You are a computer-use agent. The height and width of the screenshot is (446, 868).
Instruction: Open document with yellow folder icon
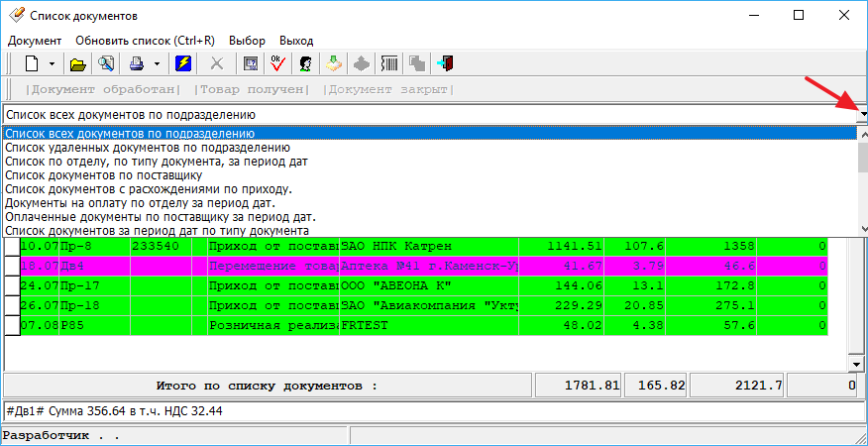click(x=77, y=63)
